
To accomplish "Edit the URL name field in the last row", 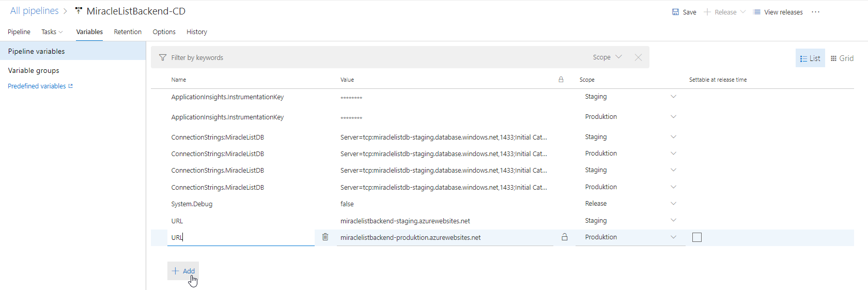I will tap(241, 237).
